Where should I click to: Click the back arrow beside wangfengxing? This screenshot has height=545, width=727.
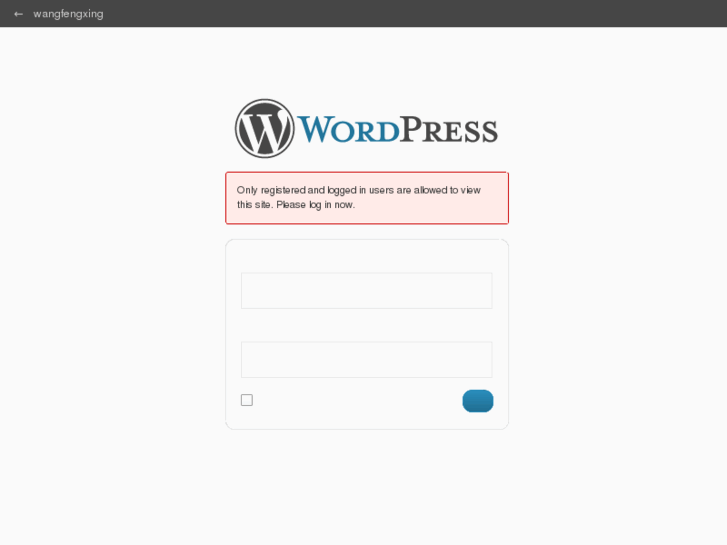click(19, 14)
